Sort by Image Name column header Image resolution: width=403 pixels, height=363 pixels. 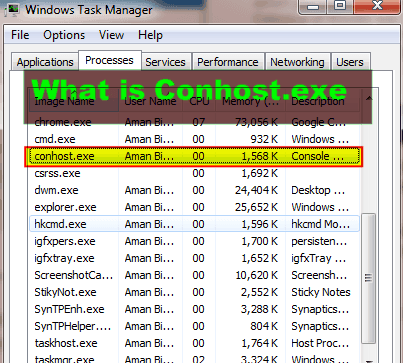[74, 101]
